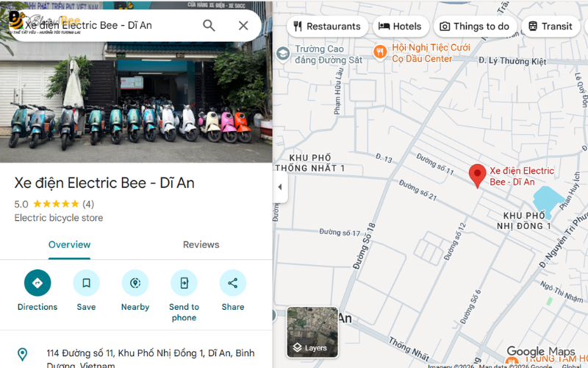588x368 pixels.
Task: Click KHU PHỐ THỐNG NHẤT 1 label
Action: point(310,163)
